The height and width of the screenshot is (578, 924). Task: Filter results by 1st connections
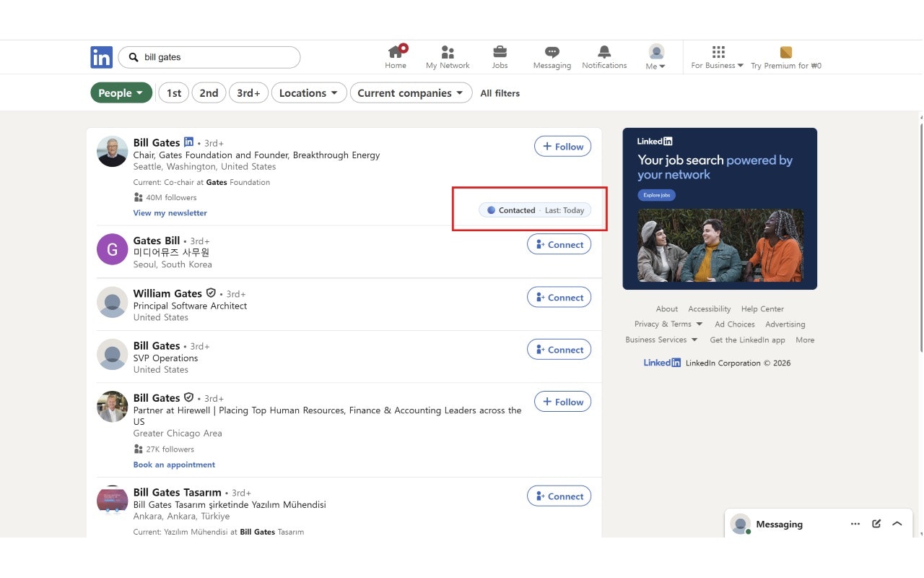173,92
